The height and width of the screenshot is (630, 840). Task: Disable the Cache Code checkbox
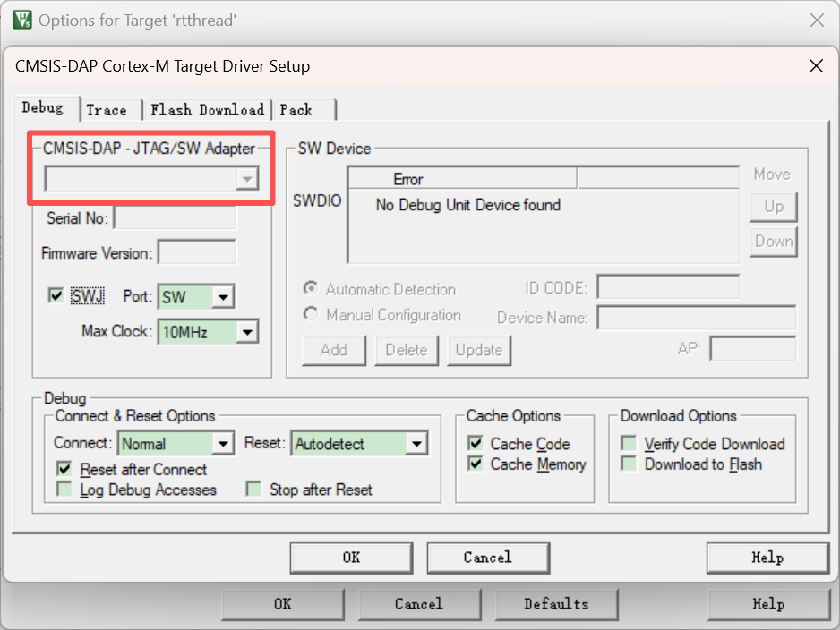coord(476,443)
